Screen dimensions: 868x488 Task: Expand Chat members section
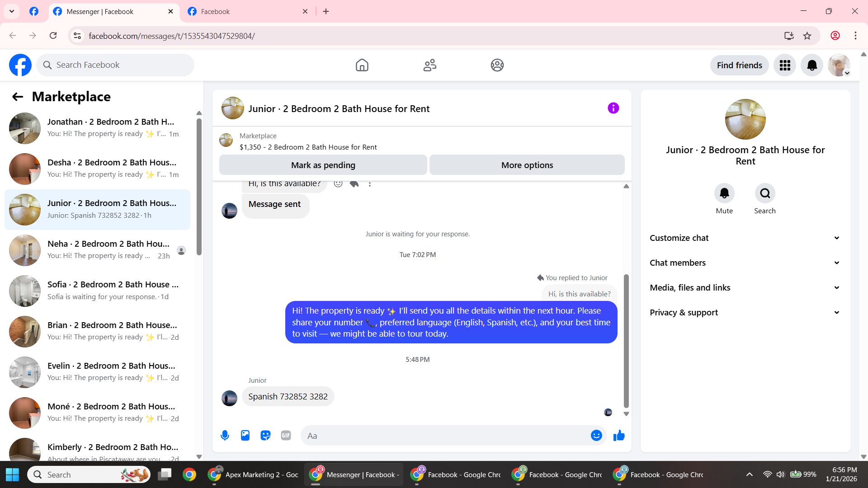click(x=745, y=263)
